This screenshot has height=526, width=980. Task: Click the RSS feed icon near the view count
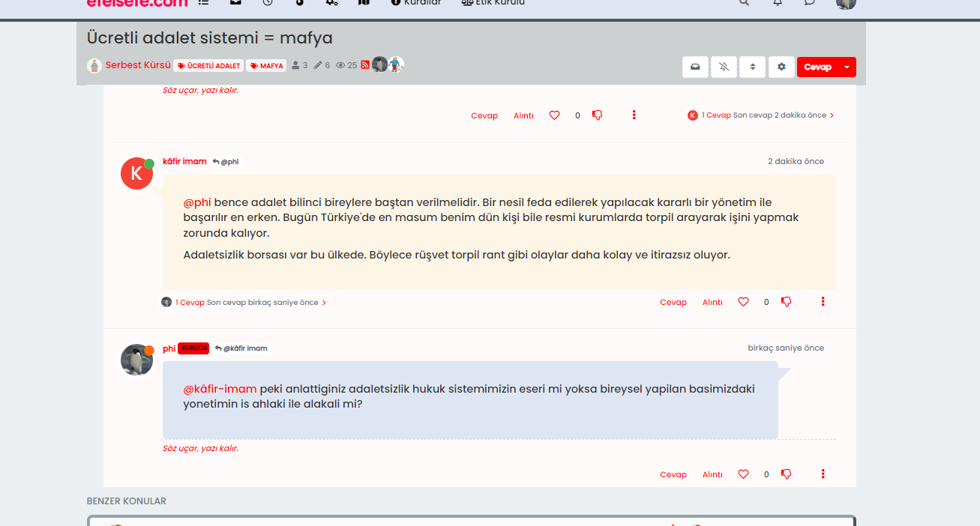click(365, 64)
